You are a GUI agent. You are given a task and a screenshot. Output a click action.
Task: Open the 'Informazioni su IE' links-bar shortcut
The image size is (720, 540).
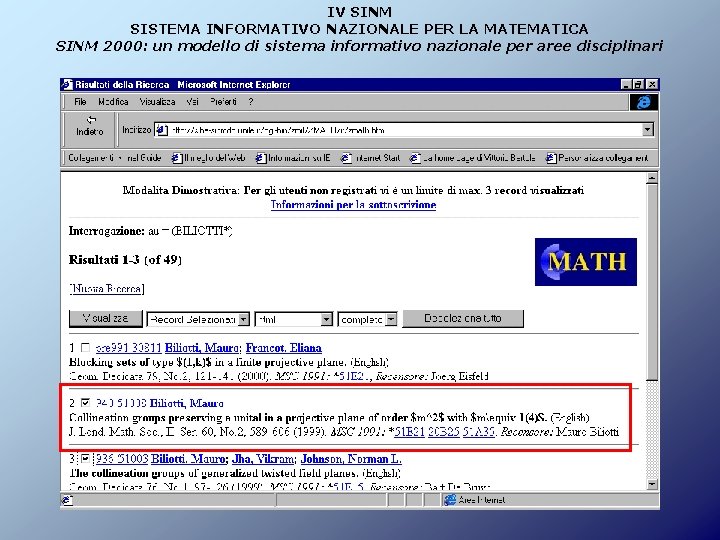(293, 158)
